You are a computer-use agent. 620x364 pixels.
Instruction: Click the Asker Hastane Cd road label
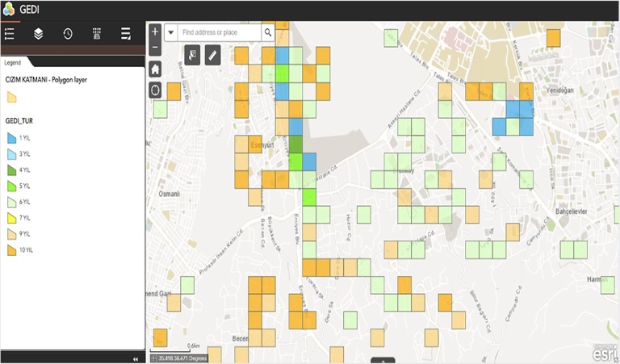click(404, 110)
